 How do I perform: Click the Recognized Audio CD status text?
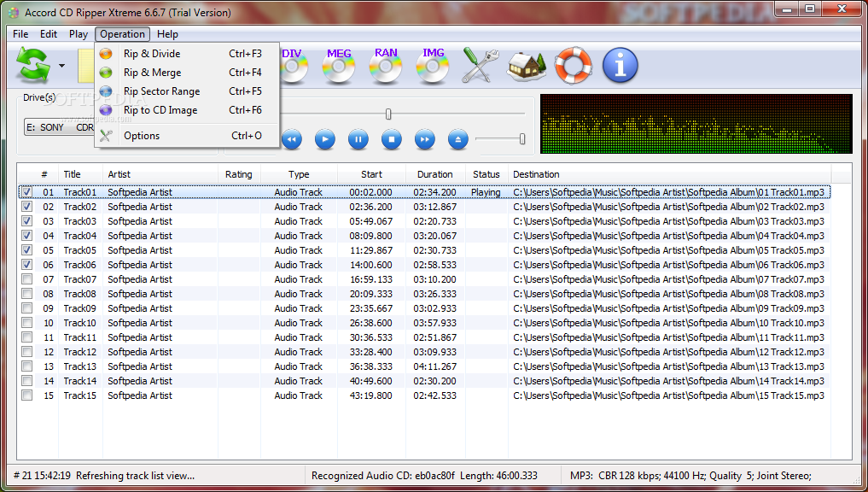(x=424, y=476)
